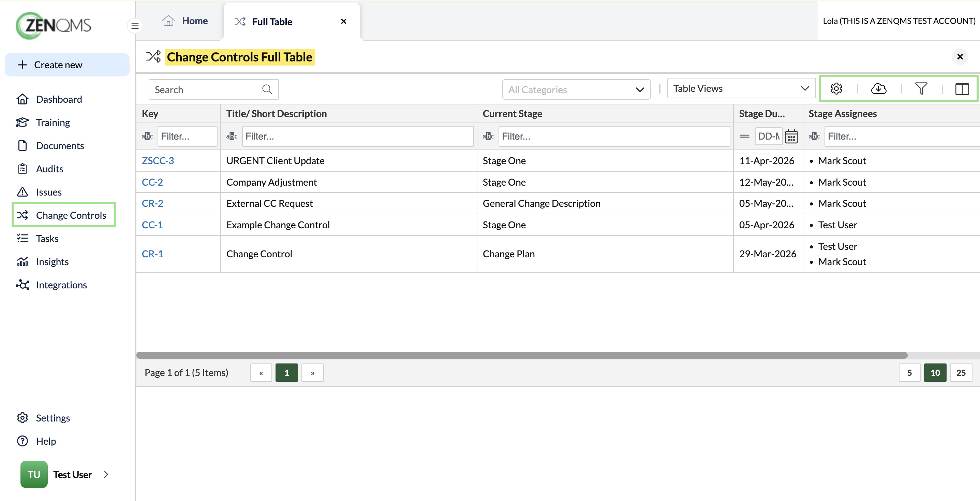Toggle the sidebar hamburger menu
This screenshot has width=980, height=501.
135,26
